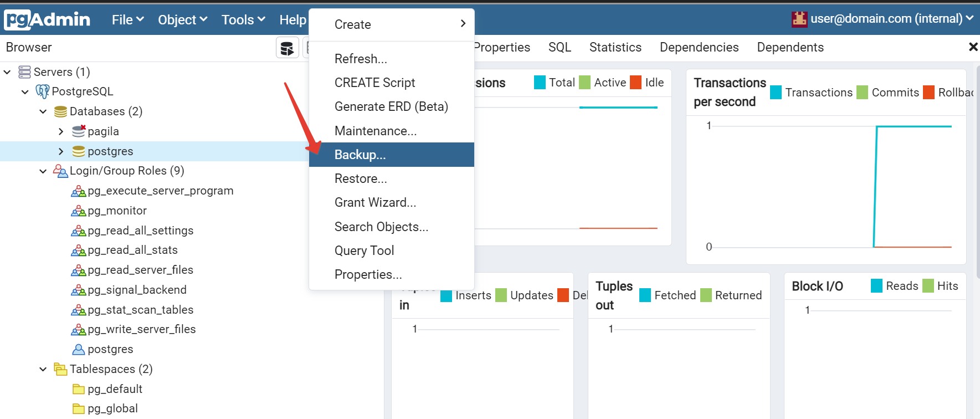Expand the pagila database node

61,131
